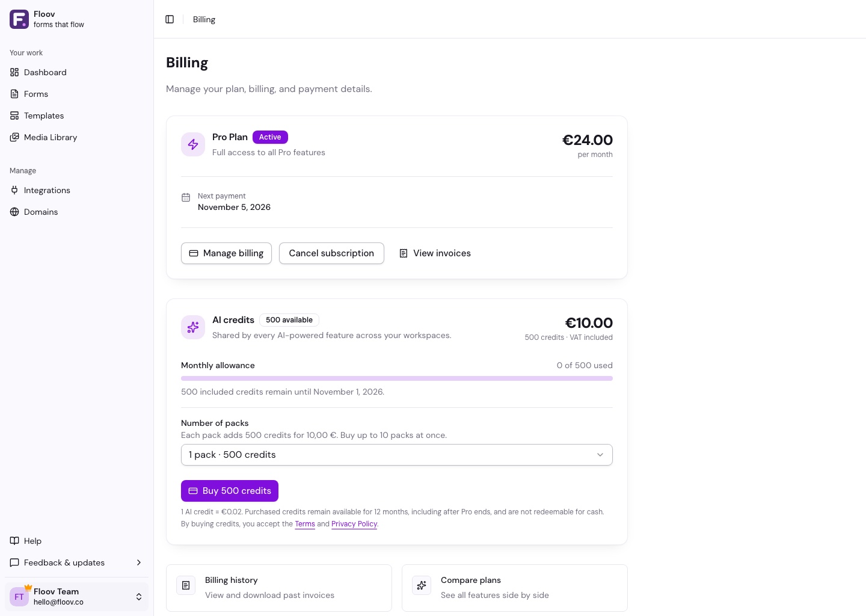Open the Media Library page
The height and width of the screenshot is (616, 866).
(x=76, y=137)
